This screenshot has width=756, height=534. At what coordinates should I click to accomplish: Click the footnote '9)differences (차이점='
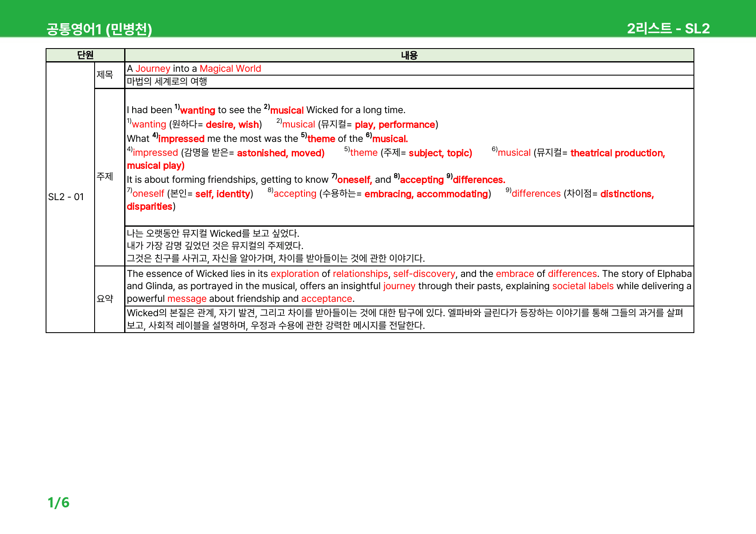[x=552, y=193]
